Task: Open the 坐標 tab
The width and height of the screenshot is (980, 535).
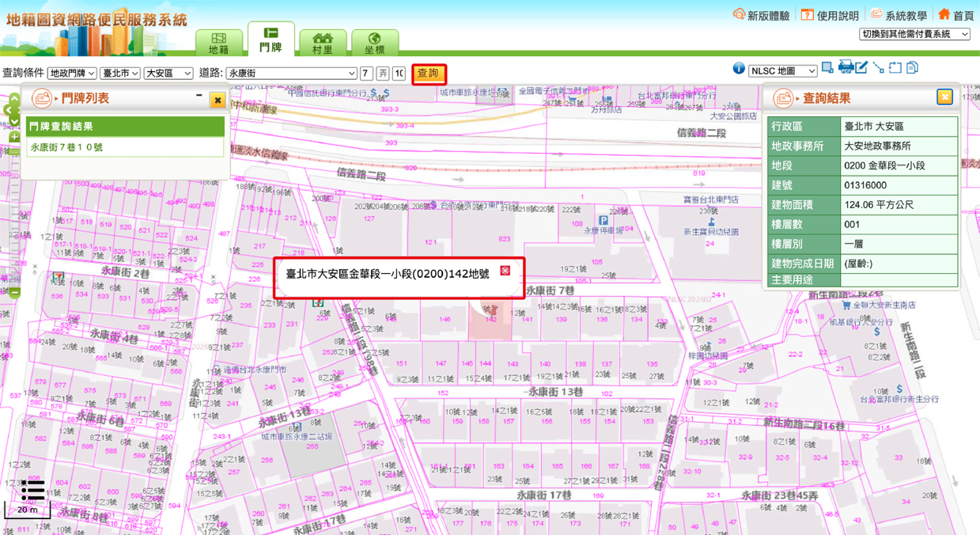Action: [x=375, y=42]
